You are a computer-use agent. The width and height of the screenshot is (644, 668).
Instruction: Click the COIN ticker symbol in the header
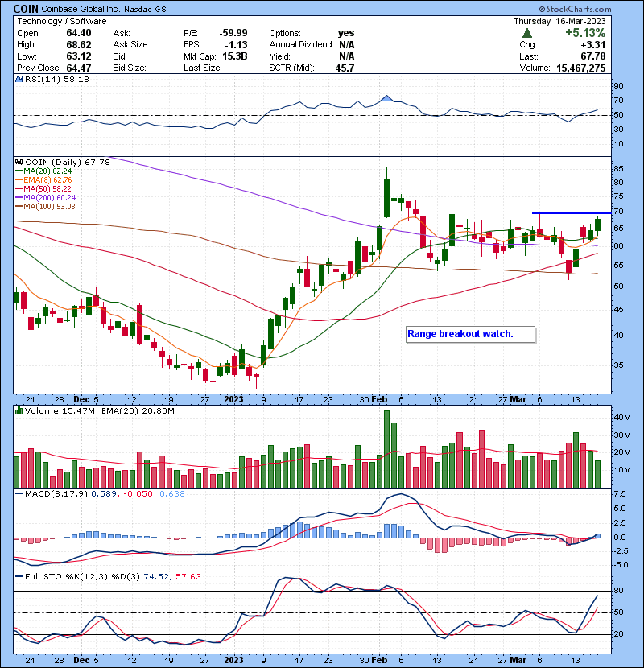(26, 9)
